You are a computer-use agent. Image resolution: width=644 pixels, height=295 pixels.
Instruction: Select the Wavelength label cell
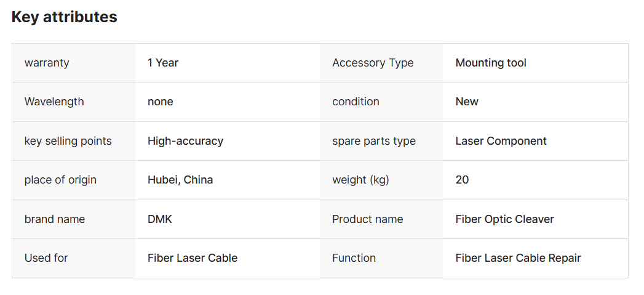74,102
